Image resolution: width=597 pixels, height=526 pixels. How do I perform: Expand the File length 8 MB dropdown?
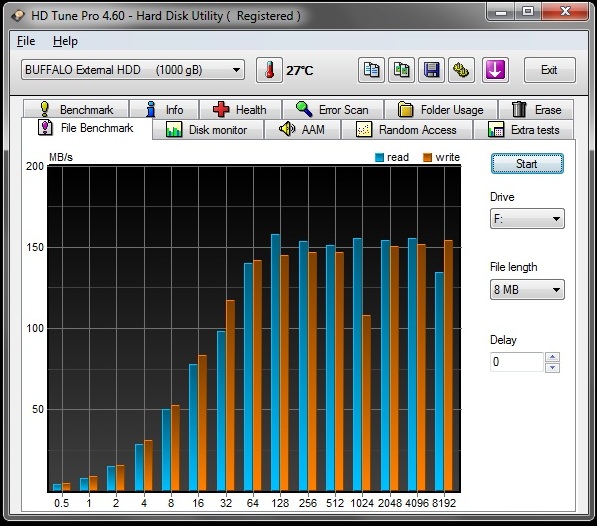pyautogui.click(x=527, y=290)
